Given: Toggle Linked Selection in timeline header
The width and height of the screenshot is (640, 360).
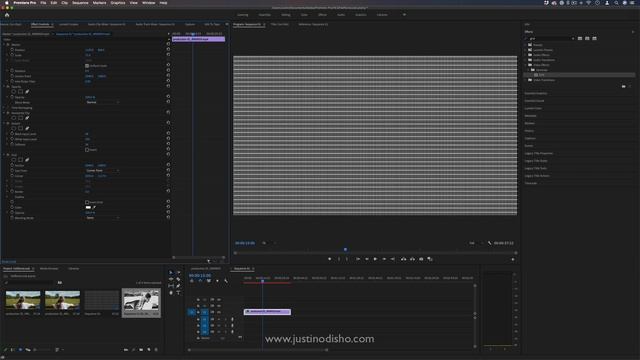Looking at the screenshot, I should pos(209,281).
